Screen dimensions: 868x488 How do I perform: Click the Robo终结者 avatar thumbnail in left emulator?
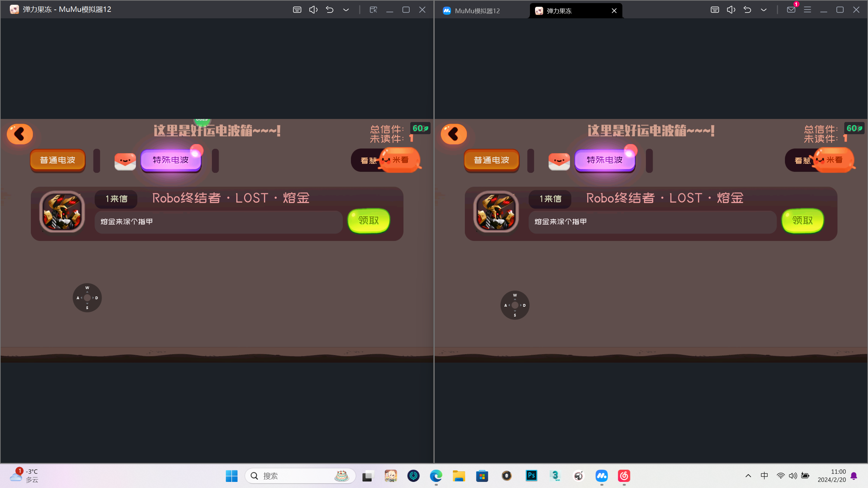pyautogui.click(x=62, y=212)
